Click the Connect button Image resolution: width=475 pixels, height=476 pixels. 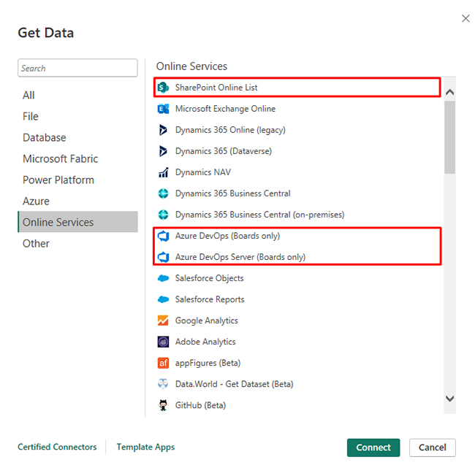tap(373, 448)
